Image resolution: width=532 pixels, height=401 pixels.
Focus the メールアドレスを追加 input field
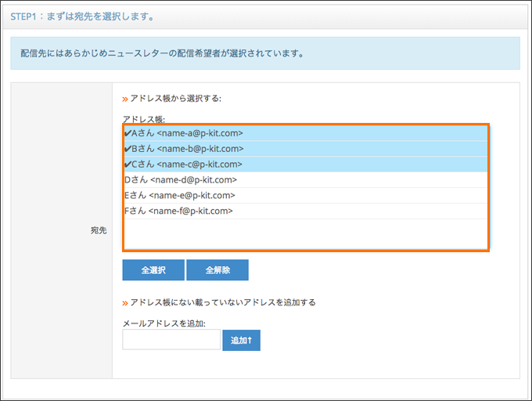(x=171, y=340)
